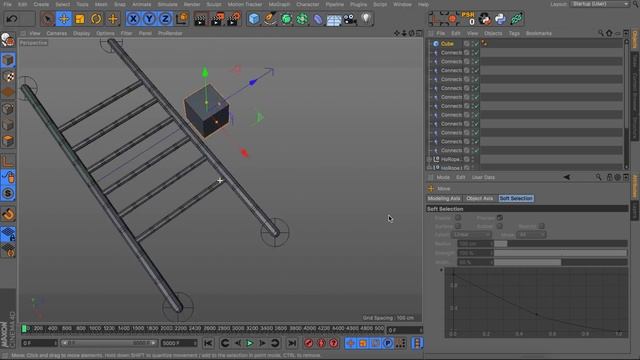Select the Live Selection cursor tool
Screen dimensions: 640x360
(47, 19)
